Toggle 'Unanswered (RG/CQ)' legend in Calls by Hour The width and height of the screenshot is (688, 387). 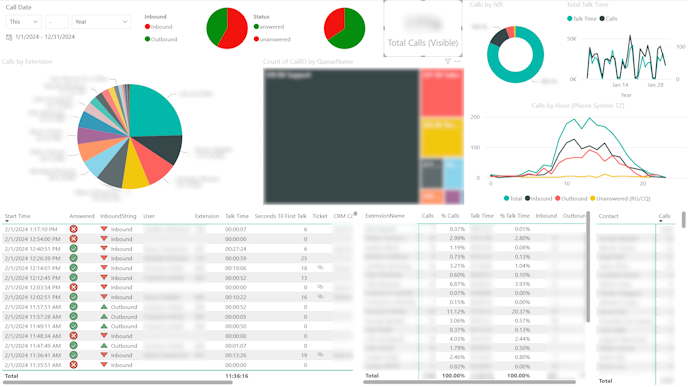point(620,198)
